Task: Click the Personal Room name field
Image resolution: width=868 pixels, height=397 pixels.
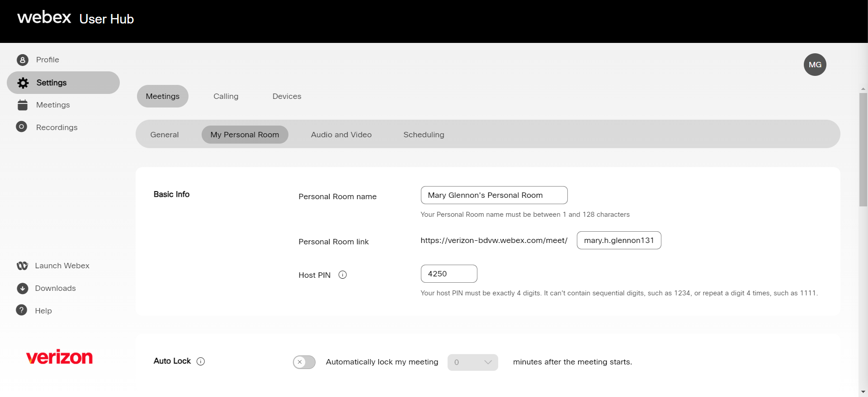Action: 494,195
